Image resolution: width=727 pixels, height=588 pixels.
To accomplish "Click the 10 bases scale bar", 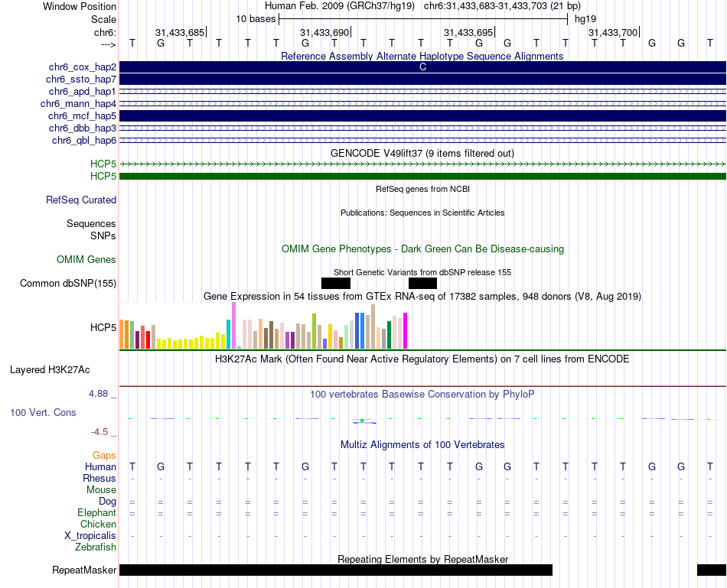I will click(x=423, y=19).
